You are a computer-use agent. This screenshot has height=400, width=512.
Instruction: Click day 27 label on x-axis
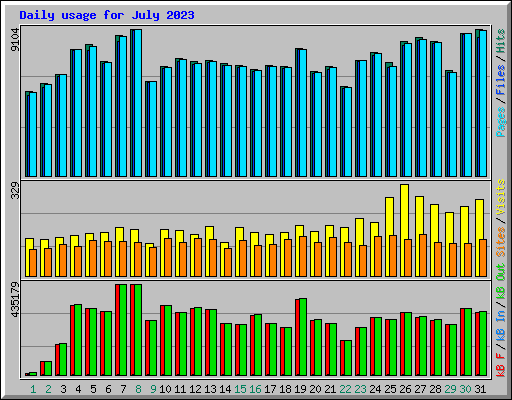pyautogui.click(x=420, y=389)
